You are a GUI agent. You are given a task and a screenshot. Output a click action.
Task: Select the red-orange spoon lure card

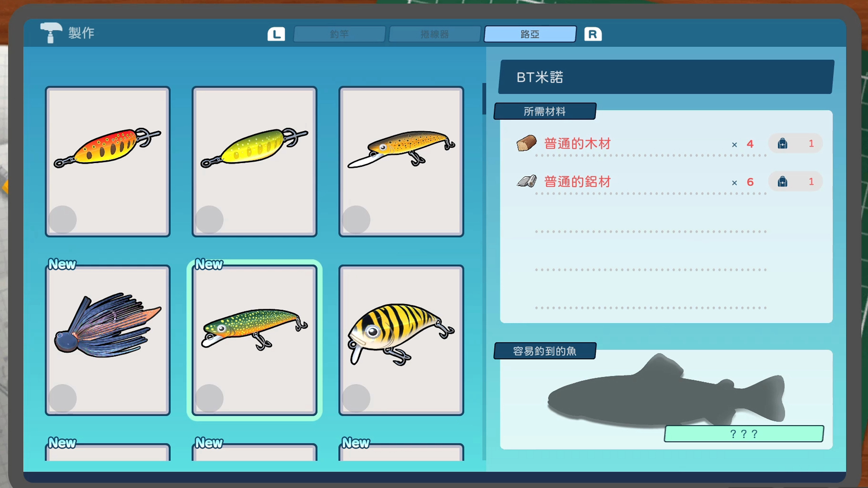click(108, 161)
